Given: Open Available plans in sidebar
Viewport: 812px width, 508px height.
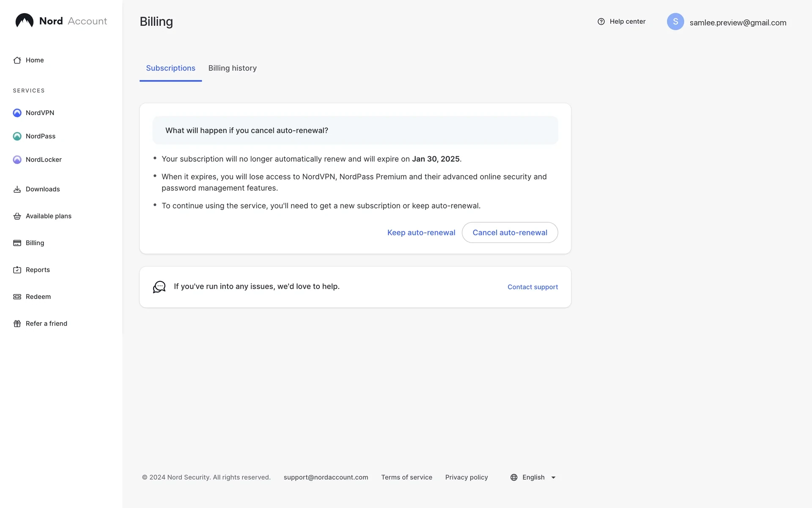Looking at the screenshot, I should pyautogui.click(x=49, y=216).
